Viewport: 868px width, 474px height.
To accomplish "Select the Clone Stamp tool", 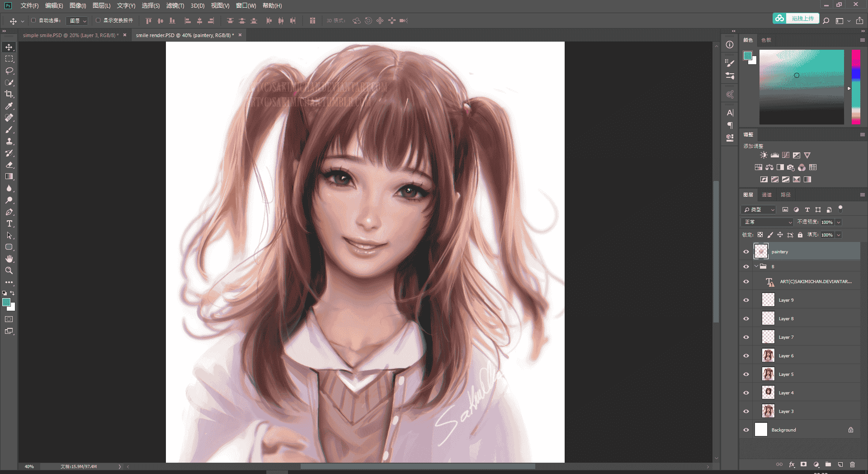I will [9, 141].
